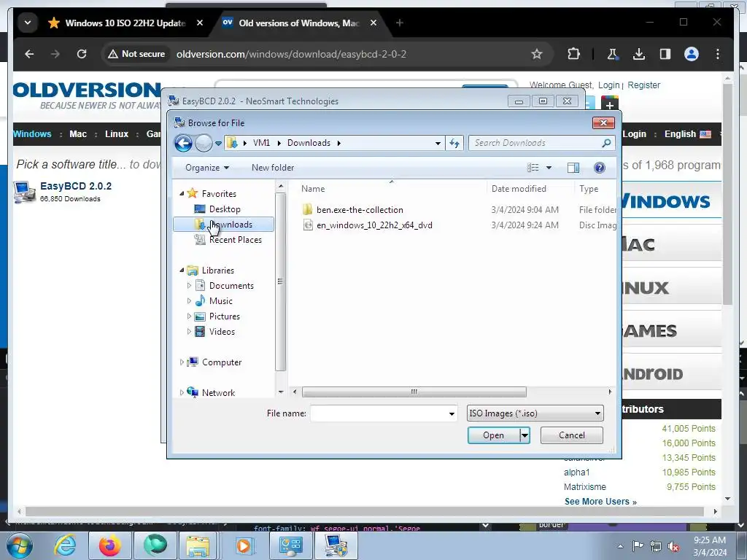Screen dimensions: 747x560
Task: Click the refresh button beside the address path
Action: pos(454,143)
